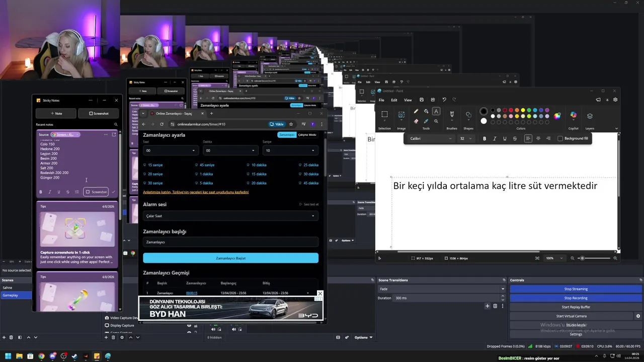
Task: Click the search icon in Sticky Notes
Action: [116, 125]
